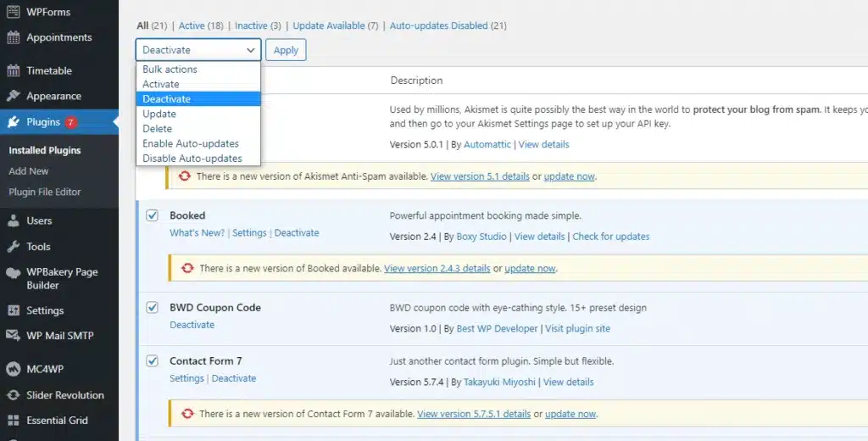Open Takayuki Miyoshi author link
Screen dimensions: 868x441
[x=500, y=382]
